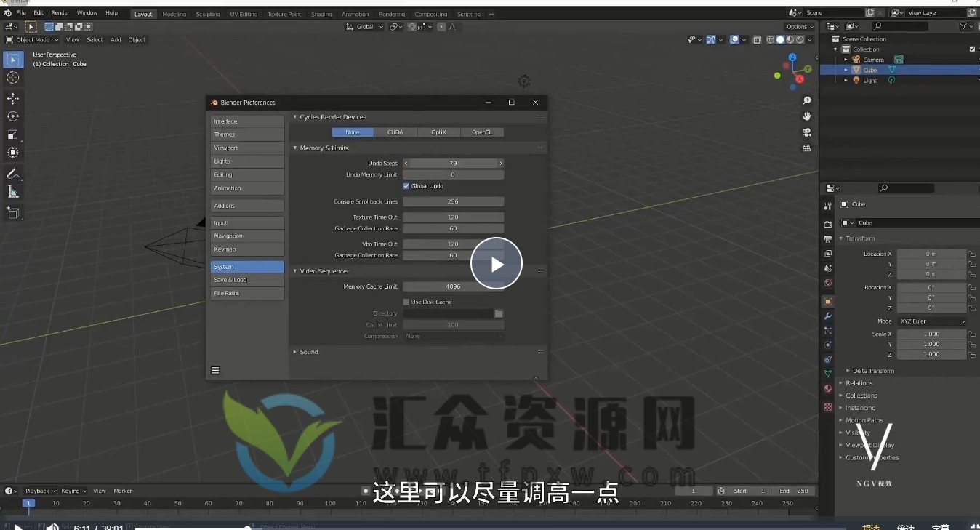This screenshot has width=980, height=530.
Task: Switch perspective/orthographic grid icon
Action: pyautogui.click(x=806, y=148)
